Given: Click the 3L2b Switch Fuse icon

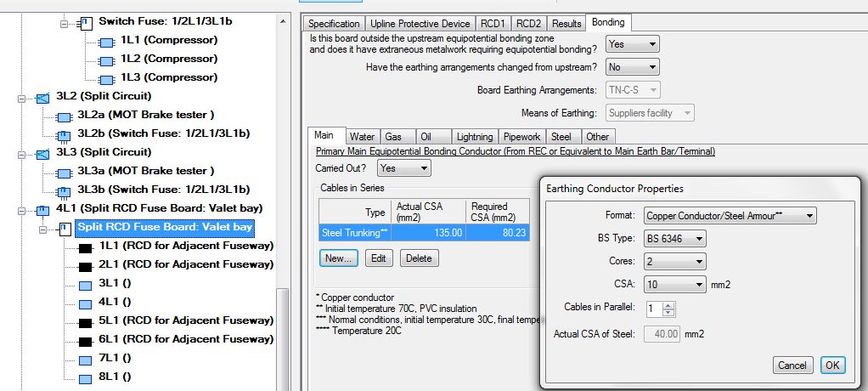Looking at the screenshot, I should tap(65, 135).
